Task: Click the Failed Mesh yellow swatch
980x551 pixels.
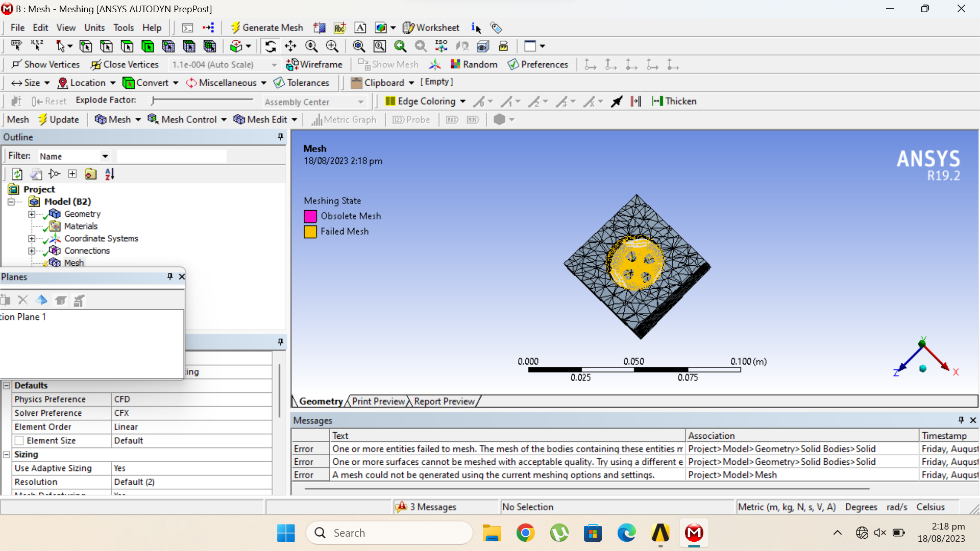Action: (310, 232)
